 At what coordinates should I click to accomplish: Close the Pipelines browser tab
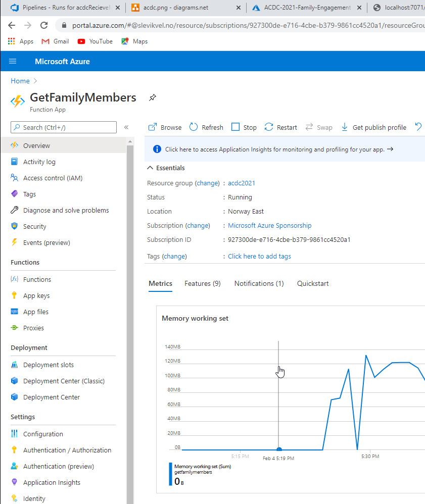click(x=118, y=8)
